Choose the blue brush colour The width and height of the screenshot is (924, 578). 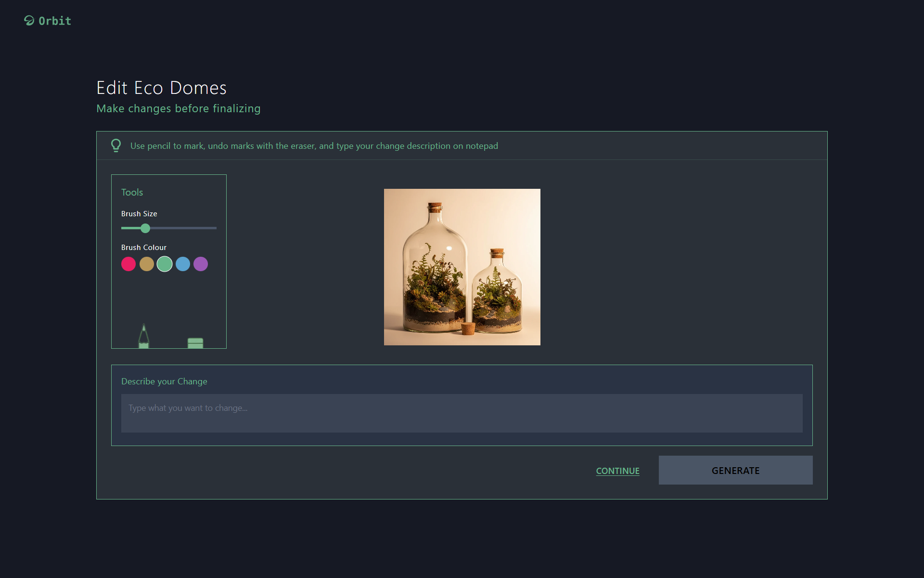coord(183,264)
